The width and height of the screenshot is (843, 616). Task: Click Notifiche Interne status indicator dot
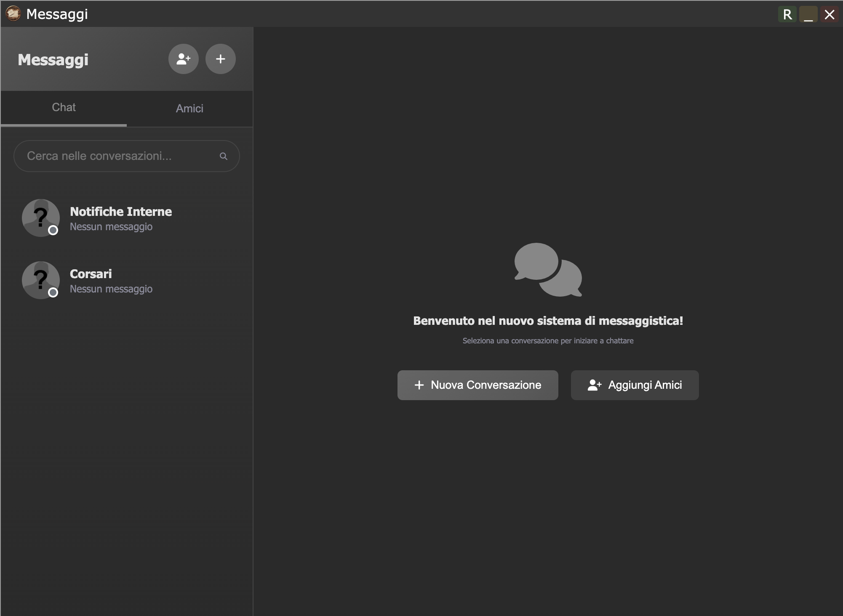[x=53, y=230]
